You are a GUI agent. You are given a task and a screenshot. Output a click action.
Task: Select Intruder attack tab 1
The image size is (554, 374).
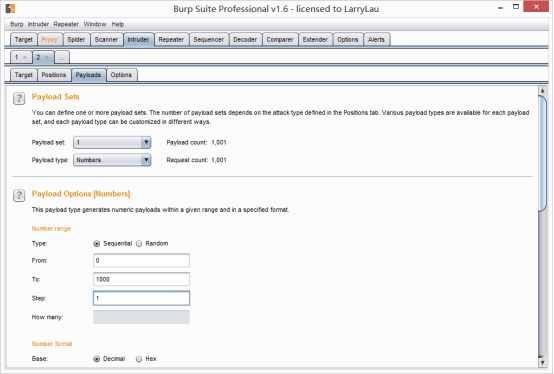tap(17, 57)
